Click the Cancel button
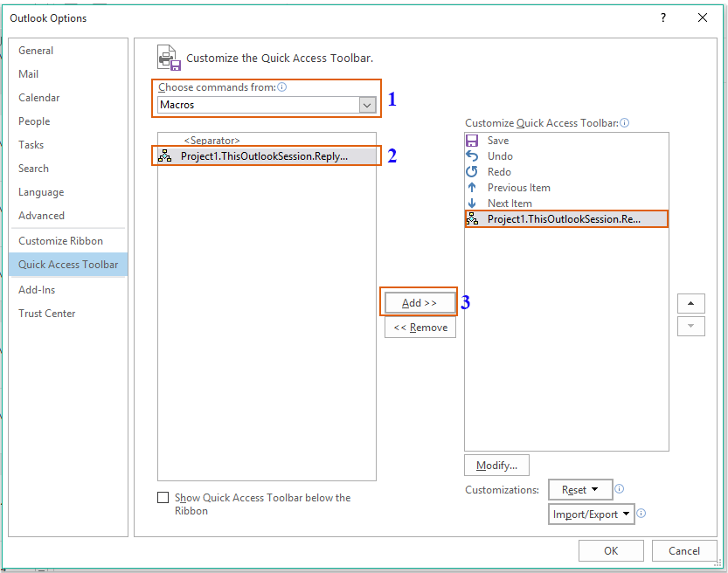The image size is (728, 573). click(684, 551)
